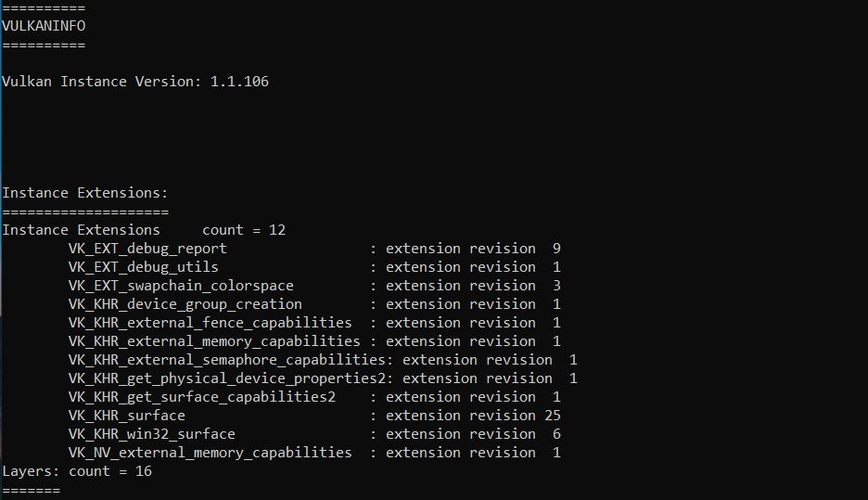Click the Instance Extensions heading
Image resolution: width=868 pixels, height=500 pixels.
(x=84, y=193)
